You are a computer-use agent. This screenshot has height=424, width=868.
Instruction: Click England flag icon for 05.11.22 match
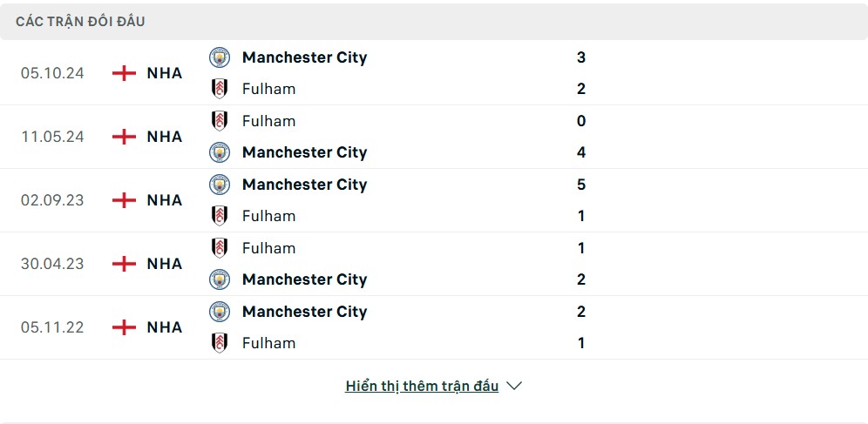[124, 327]
